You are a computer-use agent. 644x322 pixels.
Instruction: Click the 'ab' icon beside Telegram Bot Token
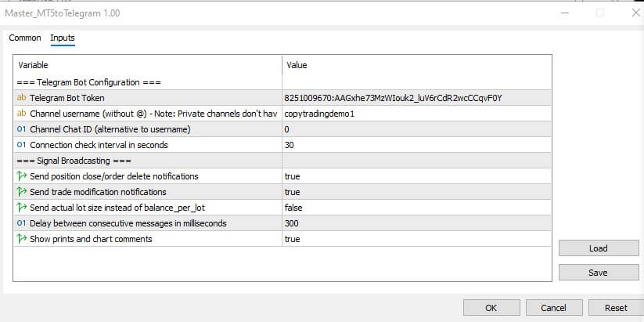21,98
